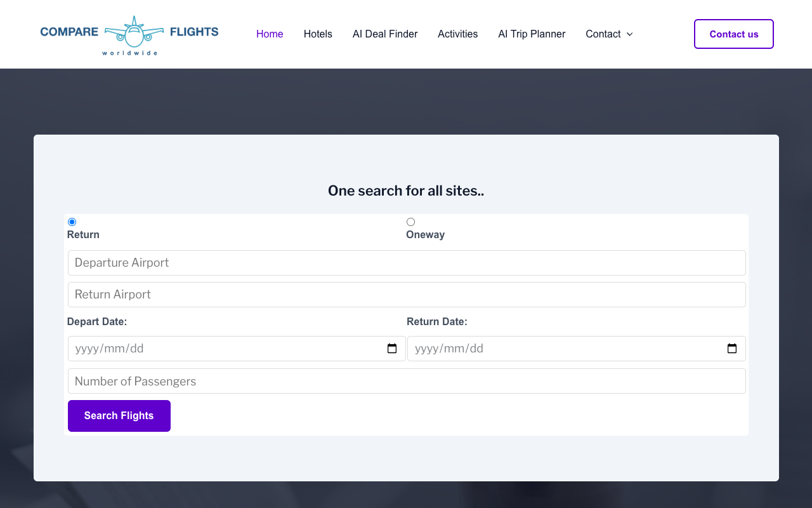The width and height of the screenshot is (812, 508).
Task: Click the Oneway radio label text
Action: point(425,235)
